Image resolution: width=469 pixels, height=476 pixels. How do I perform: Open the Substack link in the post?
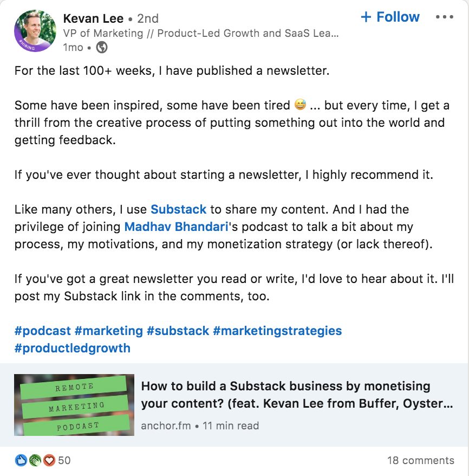179,209
